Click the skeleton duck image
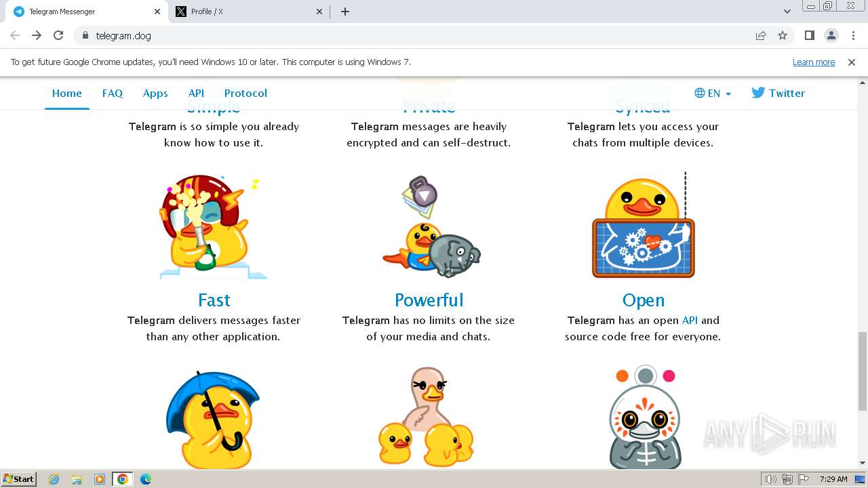This screenshot has height=488, width=868. [x=645, y=418]
